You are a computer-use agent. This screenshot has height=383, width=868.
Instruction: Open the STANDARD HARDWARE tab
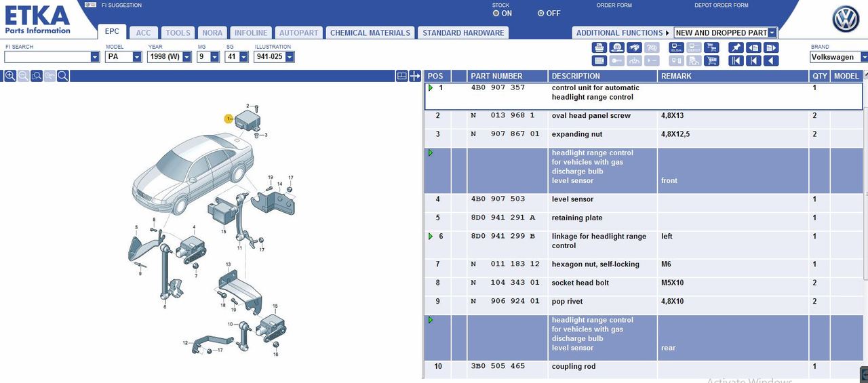[x=463, y=33]
